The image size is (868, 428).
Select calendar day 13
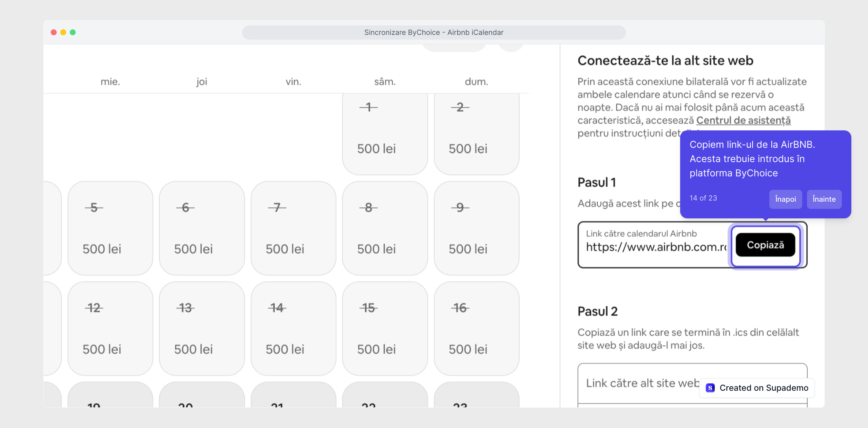202,329
